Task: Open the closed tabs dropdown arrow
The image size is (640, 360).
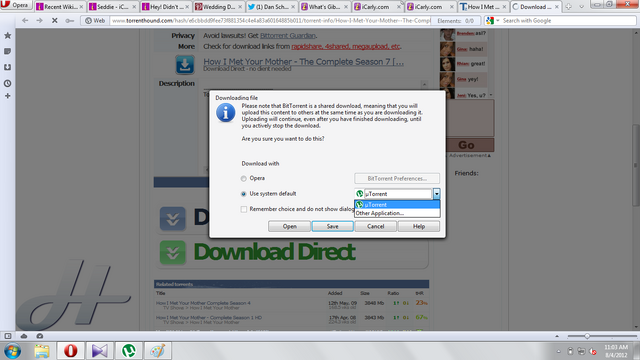Action: point(582,7)
